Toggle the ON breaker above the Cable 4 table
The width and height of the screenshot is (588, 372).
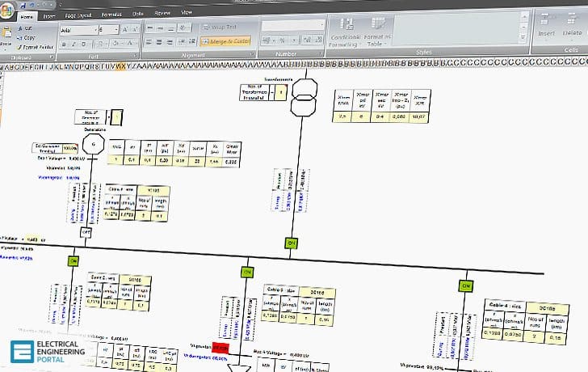466,286
